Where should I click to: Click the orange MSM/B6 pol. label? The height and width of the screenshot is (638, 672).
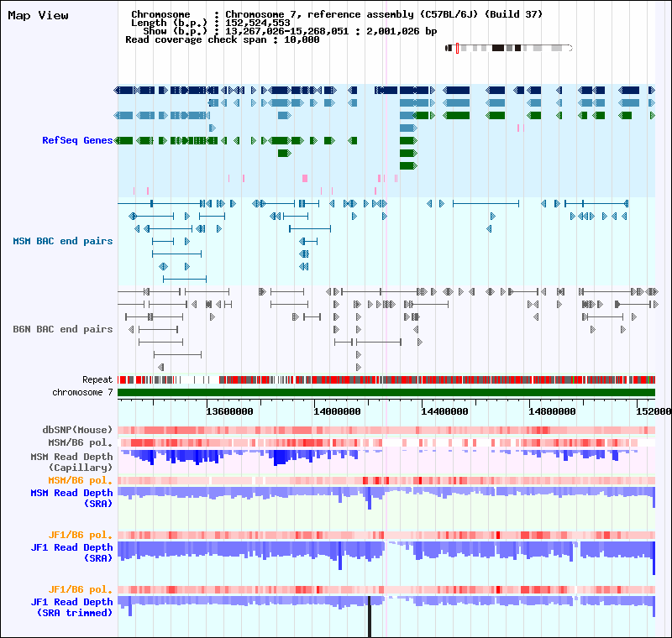click(x=80, y=480)
